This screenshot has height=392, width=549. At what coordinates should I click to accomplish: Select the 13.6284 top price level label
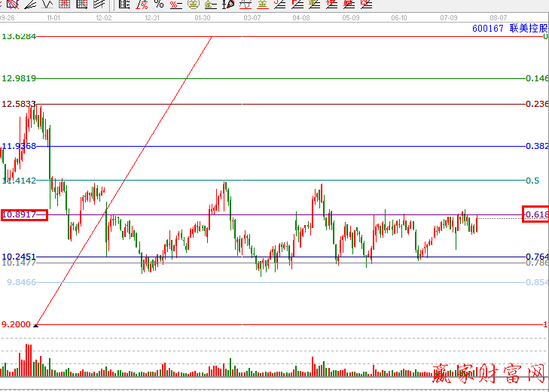pyautogui.click(x=19, y=36)
